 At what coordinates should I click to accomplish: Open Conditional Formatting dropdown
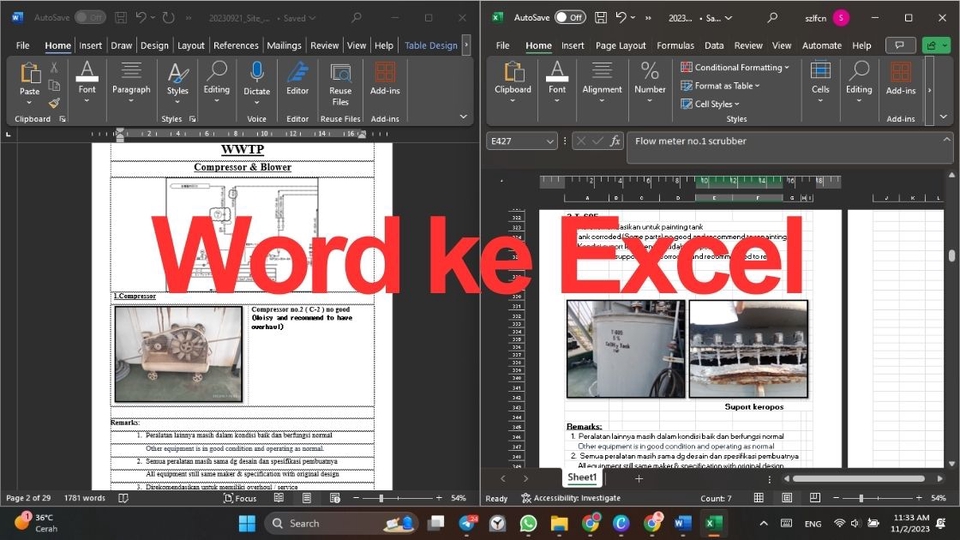(735, 67)
